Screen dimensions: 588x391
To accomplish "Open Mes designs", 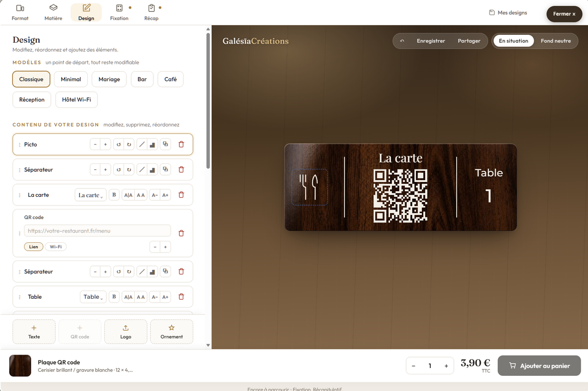I will (508, 12).
